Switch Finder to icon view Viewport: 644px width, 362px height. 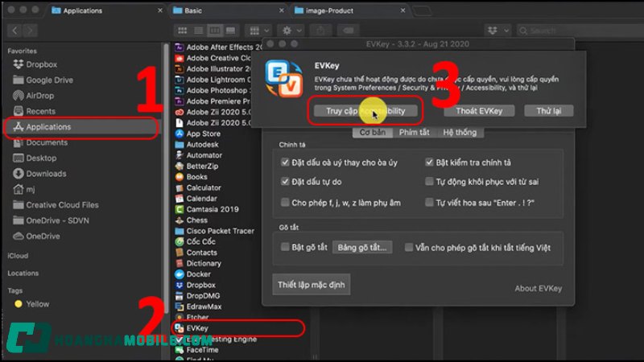click(181, 30)
